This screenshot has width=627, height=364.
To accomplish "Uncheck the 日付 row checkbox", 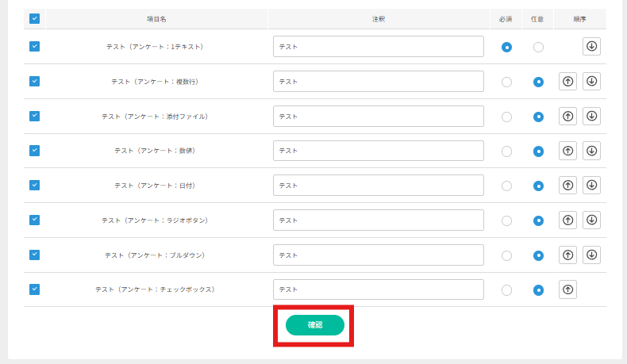I will coord(34,185).
